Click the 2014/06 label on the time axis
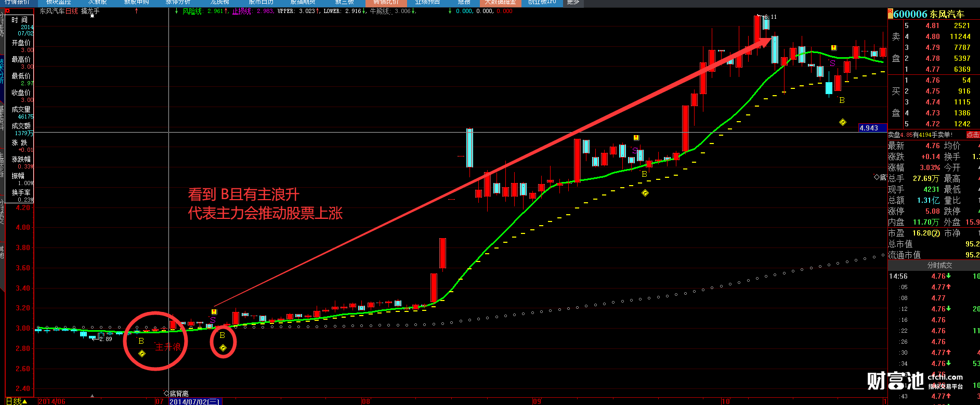The image size is (980, 405). point(52,401)
